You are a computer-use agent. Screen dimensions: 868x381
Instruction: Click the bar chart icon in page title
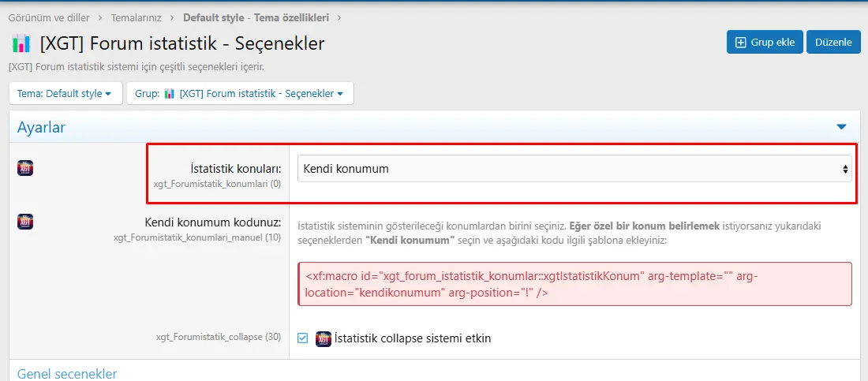pos(21,43)
